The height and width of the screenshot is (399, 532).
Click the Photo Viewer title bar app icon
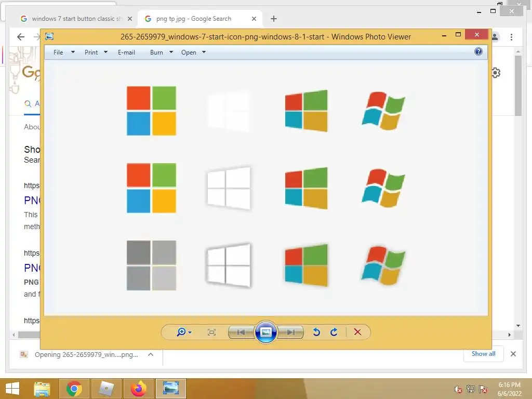click(x=49, y=36)
